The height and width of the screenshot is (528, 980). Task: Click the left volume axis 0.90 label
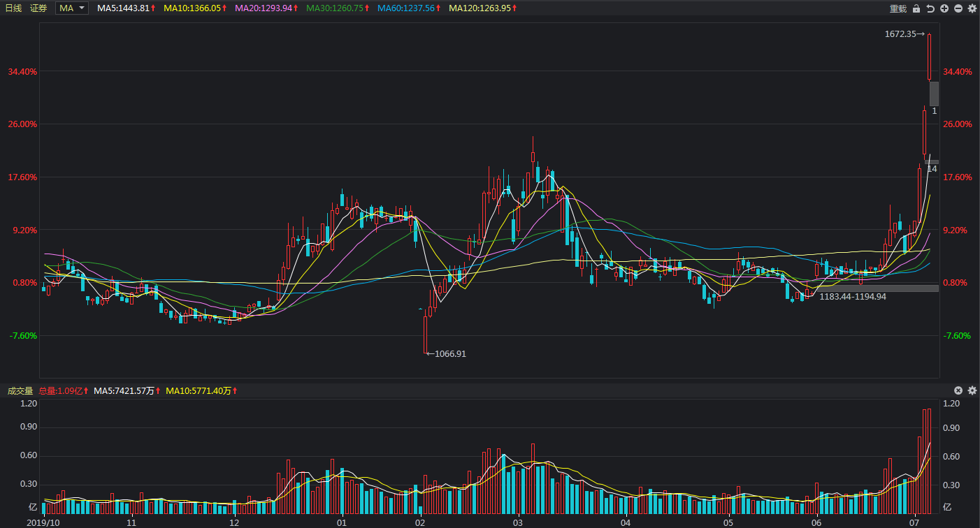29,427
